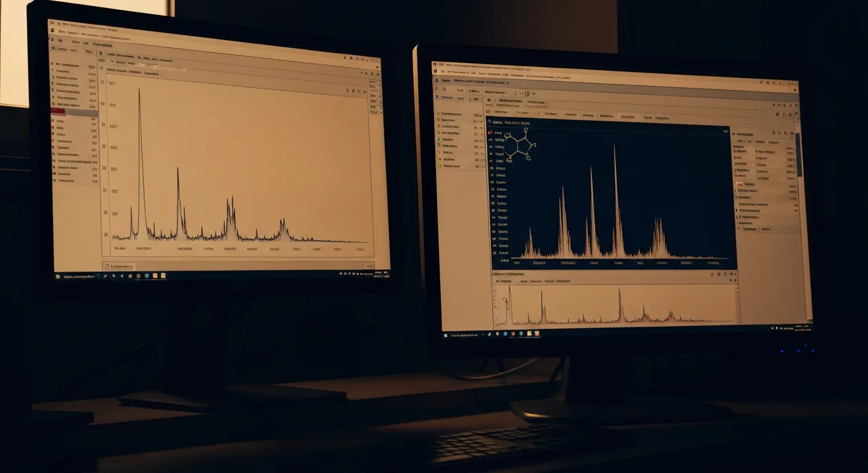This screenshot has height=473, width=868.
Task: Click circular marker at left of lower chromatogram
Action: (504, 300)
